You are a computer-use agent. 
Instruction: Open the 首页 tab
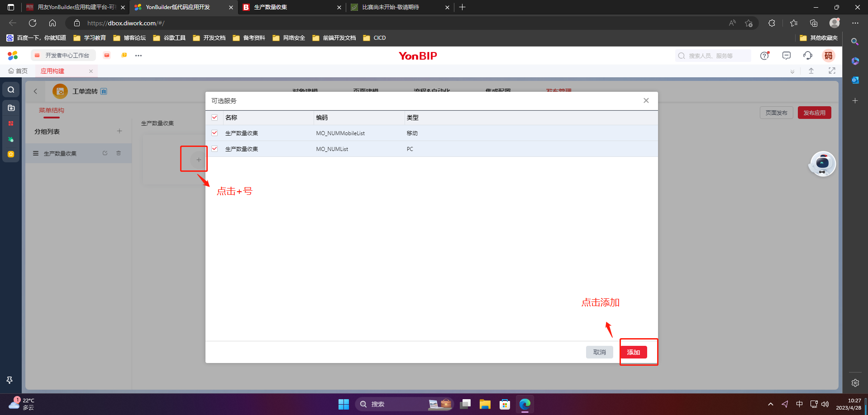click(18, 71)
